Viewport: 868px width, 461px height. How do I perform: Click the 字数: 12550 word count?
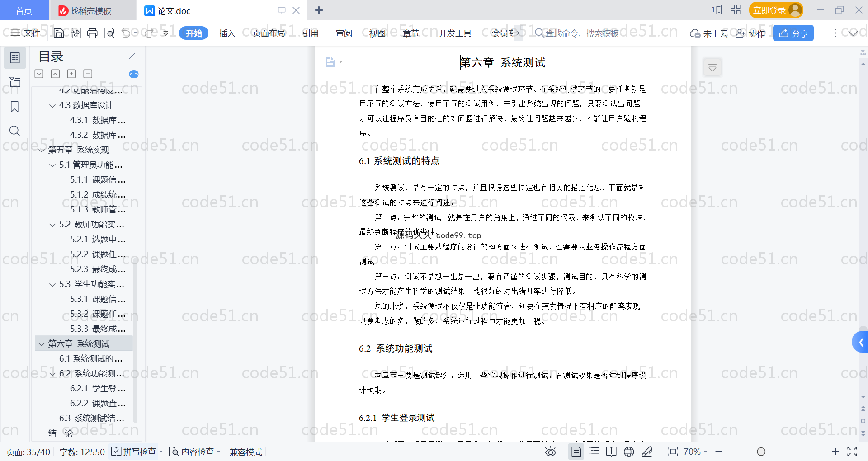point(82,452)
